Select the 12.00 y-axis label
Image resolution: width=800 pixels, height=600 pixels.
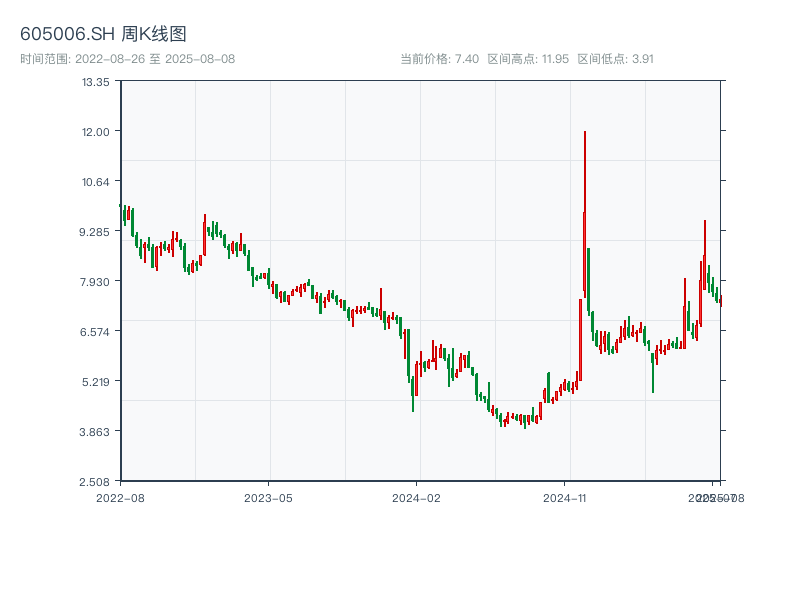coord(96,131)
